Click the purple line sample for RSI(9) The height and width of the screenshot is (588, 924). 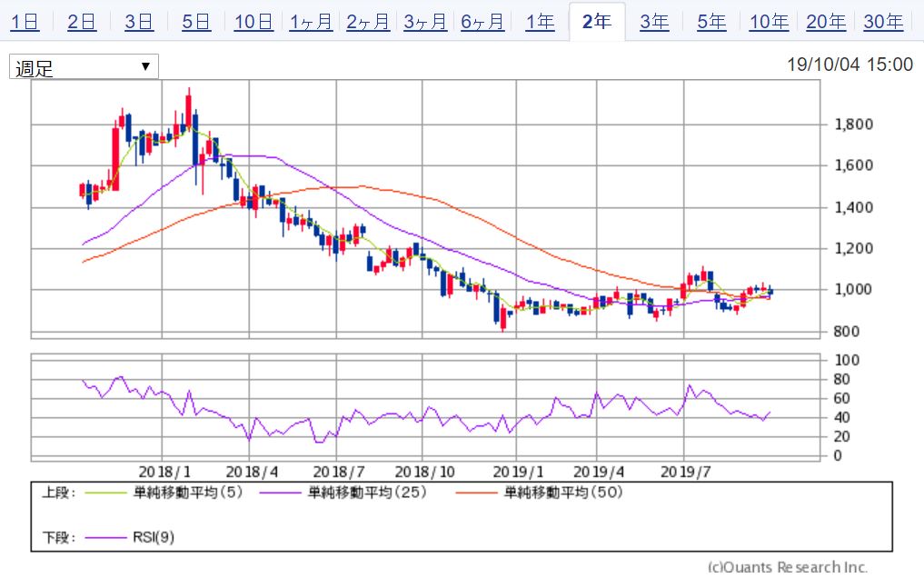point(105,537)
